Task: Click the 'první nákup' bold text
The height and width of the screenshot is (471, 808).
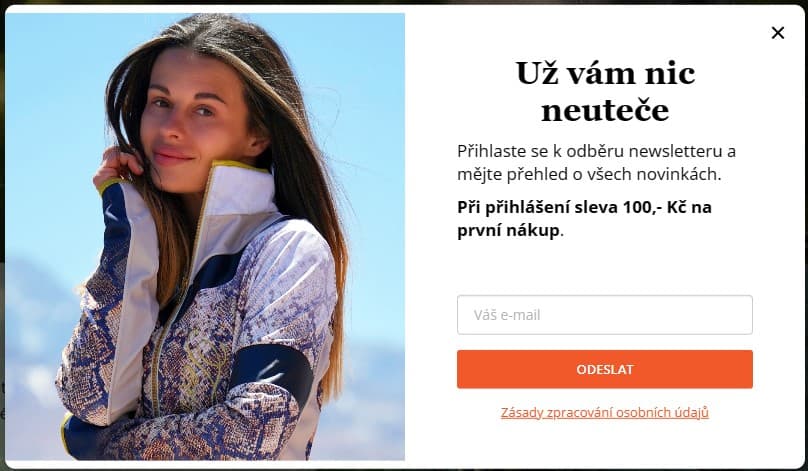Action: (508, 230)
